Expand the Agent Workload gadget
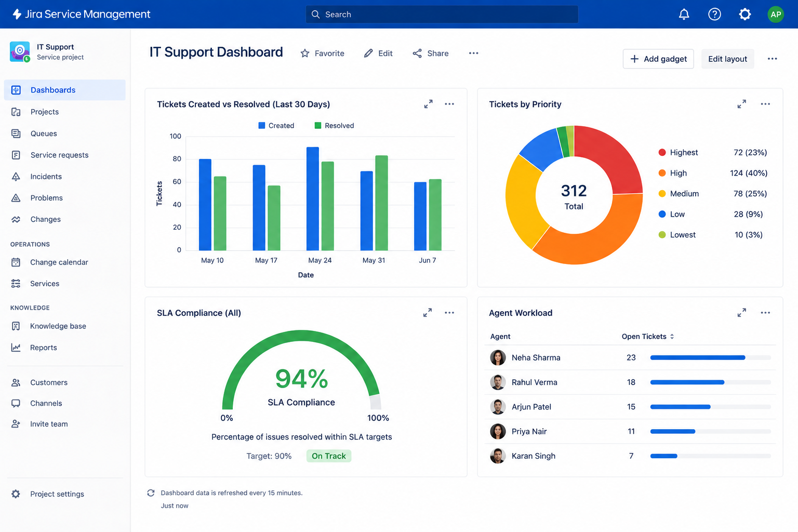 (x=741, y=313)
